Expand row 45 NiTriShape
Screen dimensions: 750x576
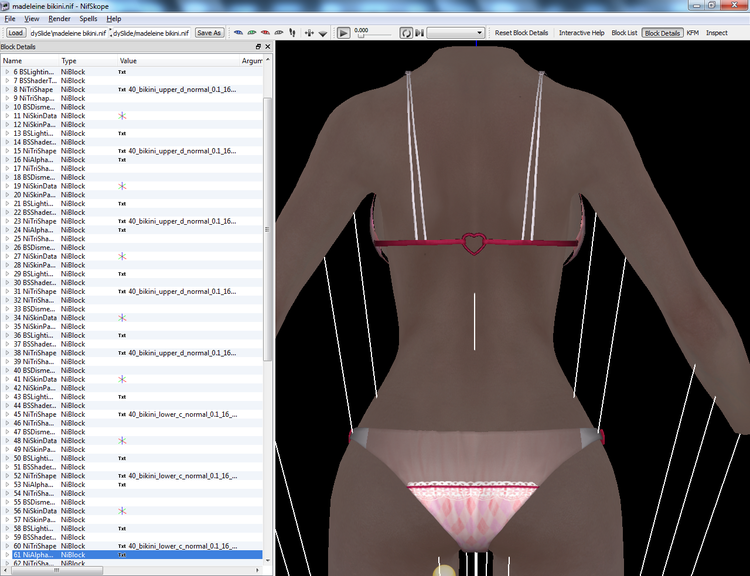[7, 414]
